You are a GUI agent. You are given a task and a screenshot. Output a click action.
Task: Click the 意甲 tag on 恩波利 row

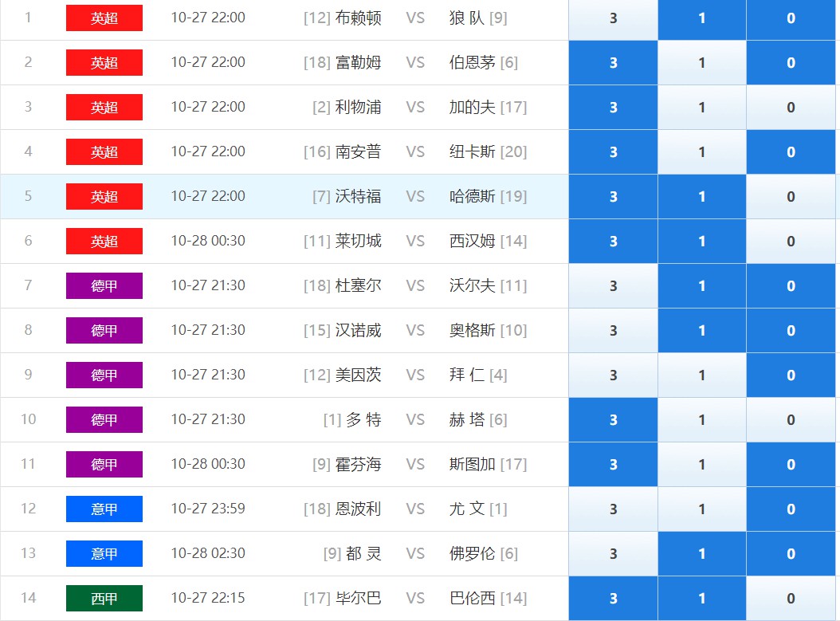(104, 509)
